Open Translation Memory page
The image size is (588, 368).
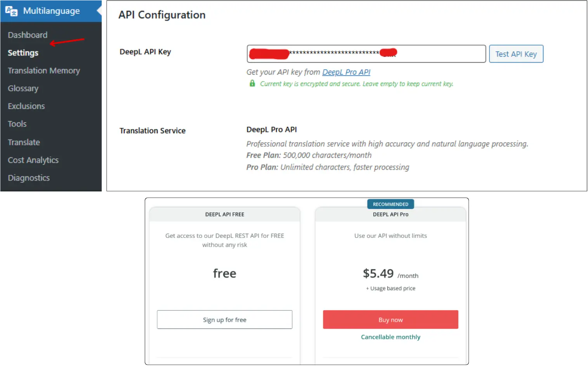pyautogui.click(x=43, y=70)
